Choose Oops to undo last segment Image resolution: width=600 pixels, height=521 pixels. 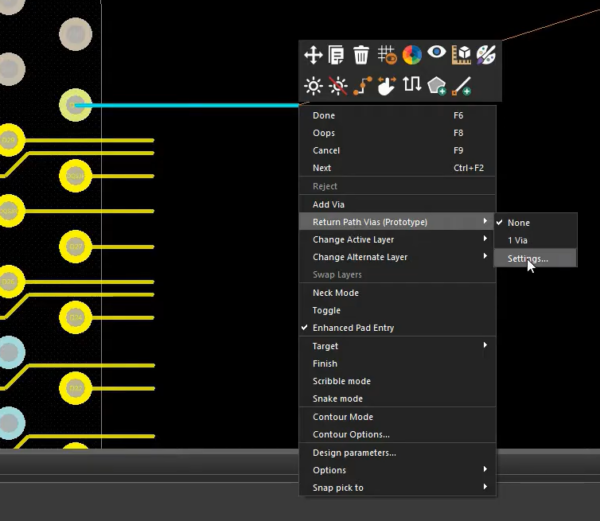coord(397,133)
